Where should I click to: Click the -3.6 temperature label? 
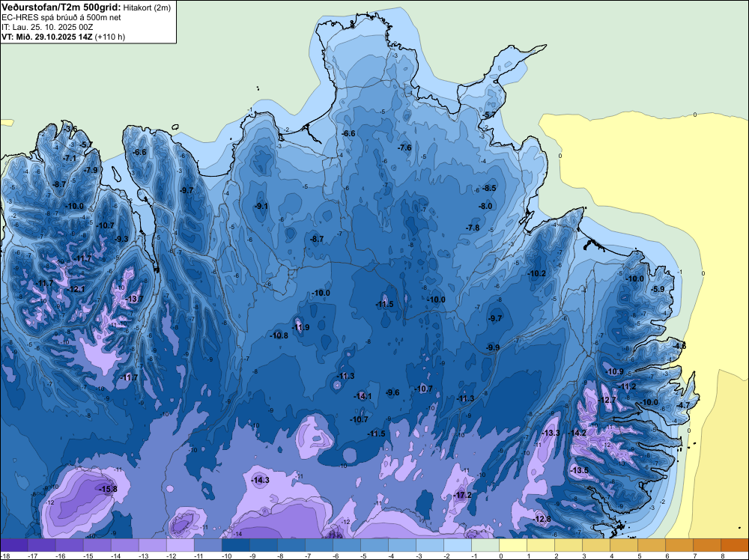[70, 129]
